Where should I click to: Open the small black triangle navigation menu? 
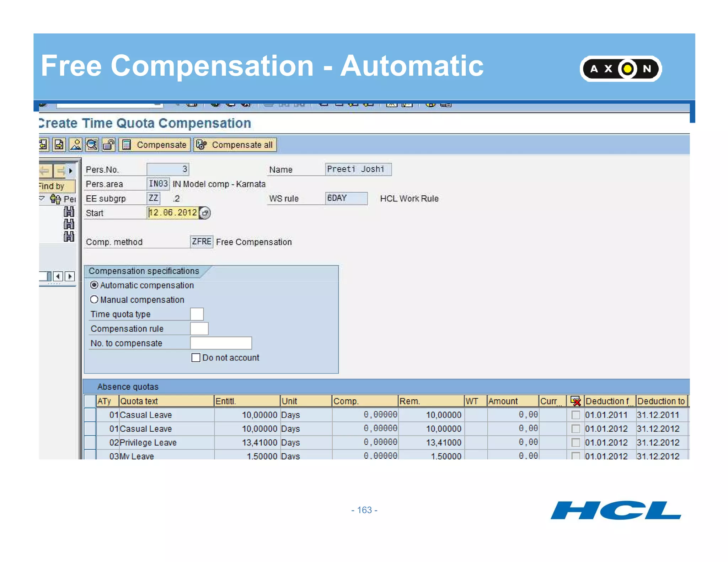(x=71, y=171)
